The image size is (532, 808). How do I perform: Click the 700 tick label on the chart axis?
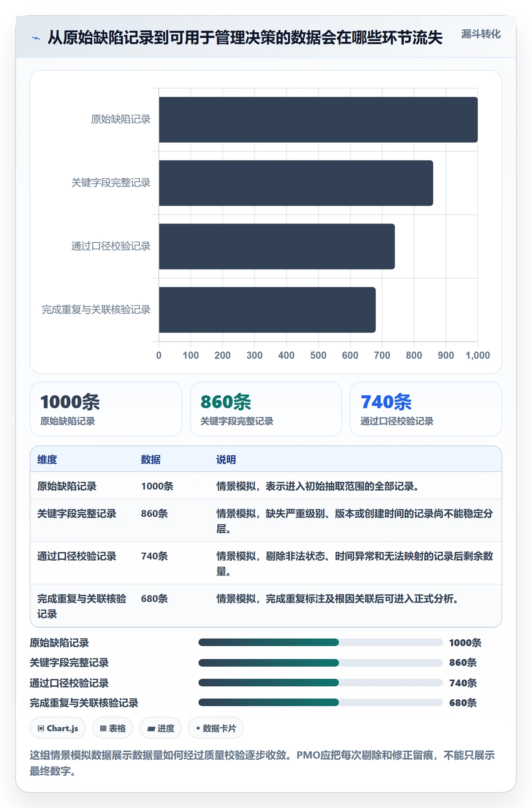click(382, 355)
